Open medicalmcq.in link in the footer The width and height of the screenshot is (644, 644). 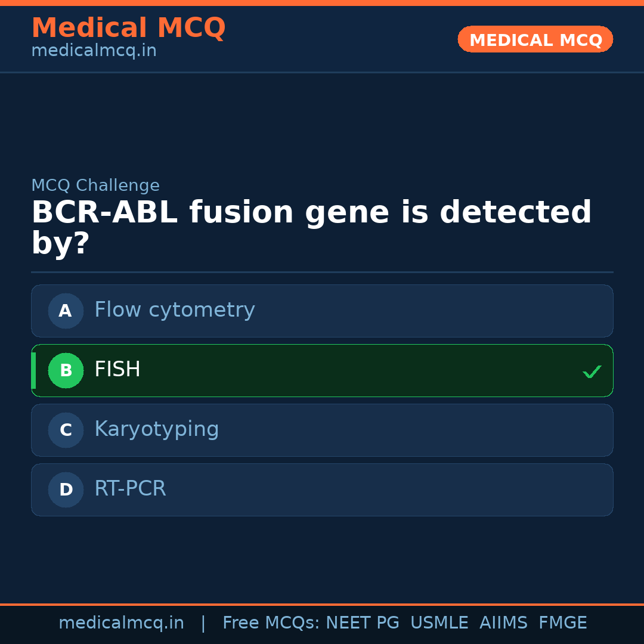121,623
